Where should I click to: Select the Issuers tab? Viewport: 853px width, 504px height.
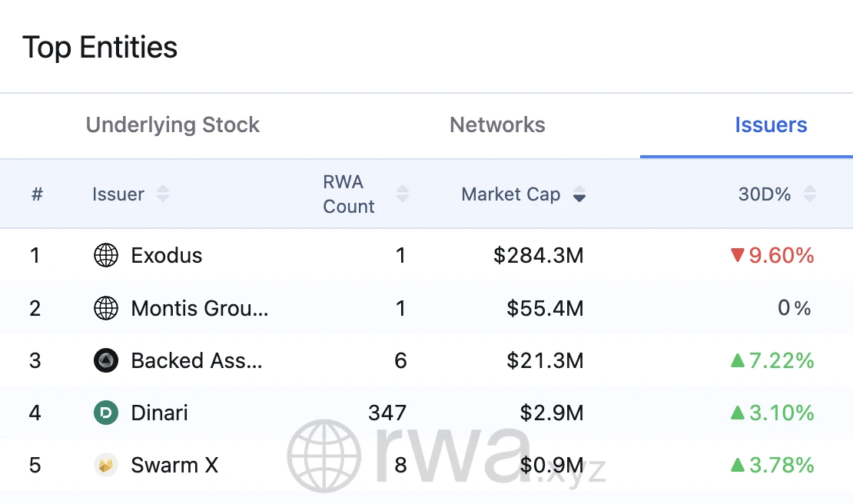(771, 124)
